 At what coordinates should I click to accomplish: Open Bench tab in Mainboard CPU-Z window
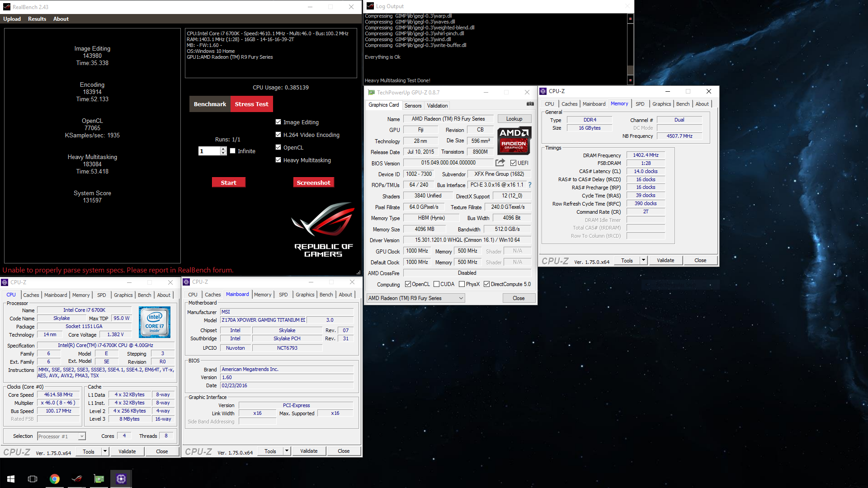coord(326,295)
